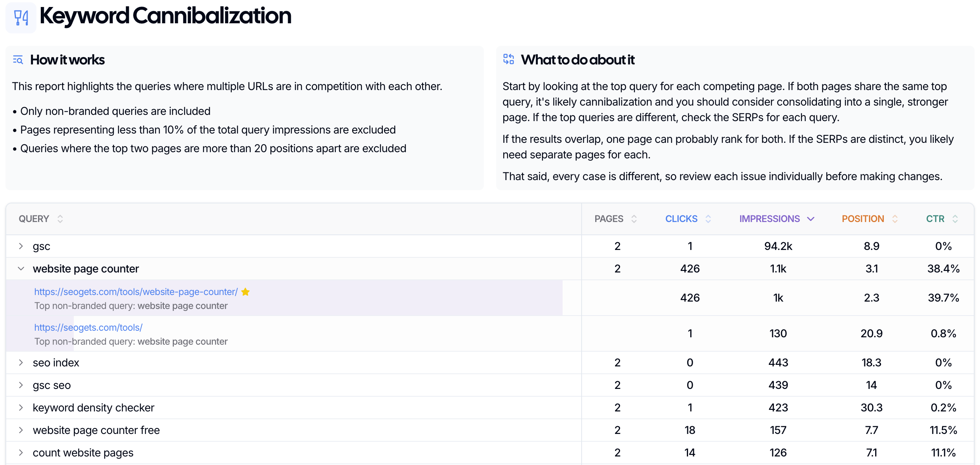980x465 pixels.
Task: Click the Keyword Cannibalization header icon
Action: [21, 17]
